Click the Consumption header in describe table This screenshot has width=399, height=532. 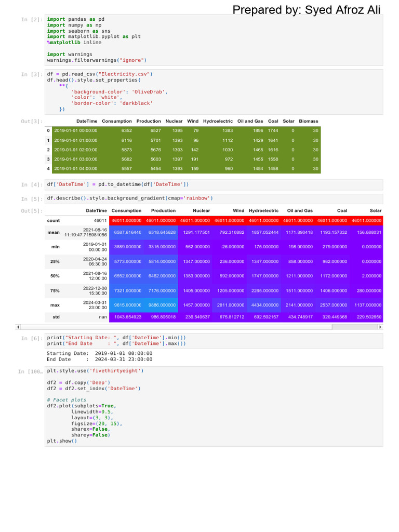tap(126, 210)
